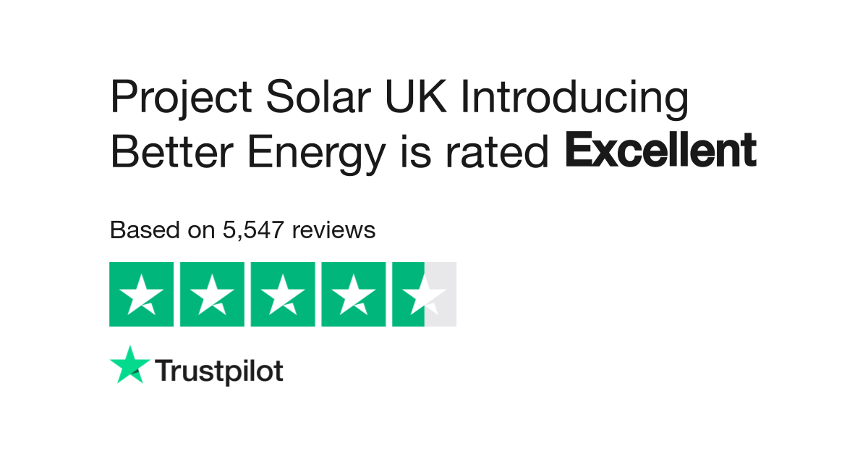Click the bold word Excellent
This screenshot has height=454, width=868.
660,151
